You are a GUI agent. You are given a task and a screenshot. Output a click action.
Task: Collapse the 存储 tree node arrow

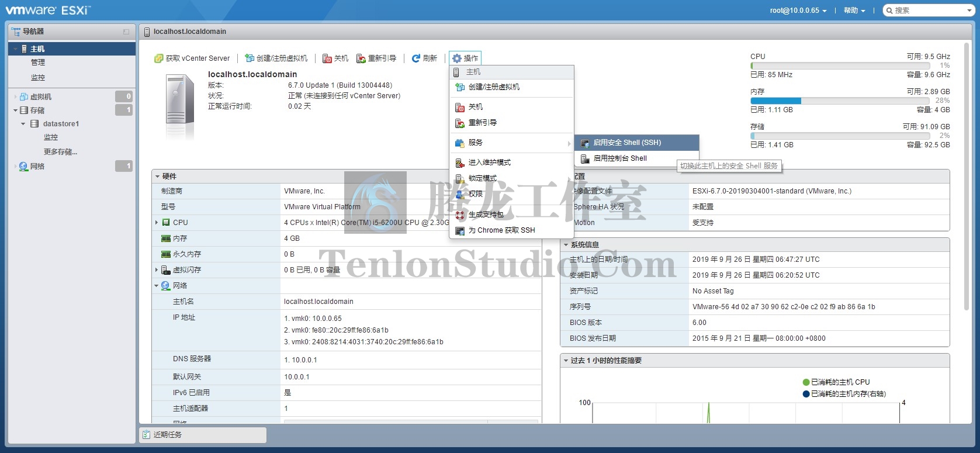[x=15, y=110]
